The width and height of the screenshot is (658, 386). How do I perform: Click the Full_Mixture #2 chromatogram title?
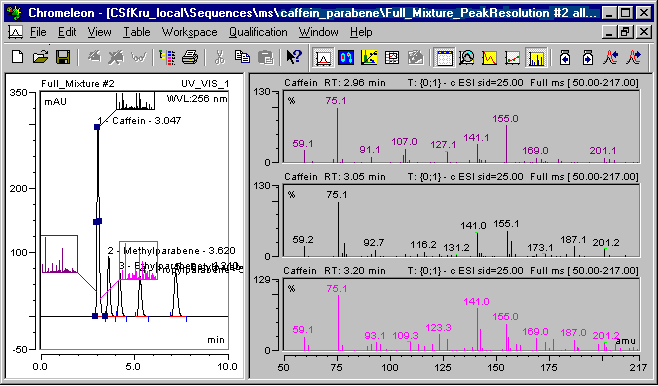pos(78,84)
